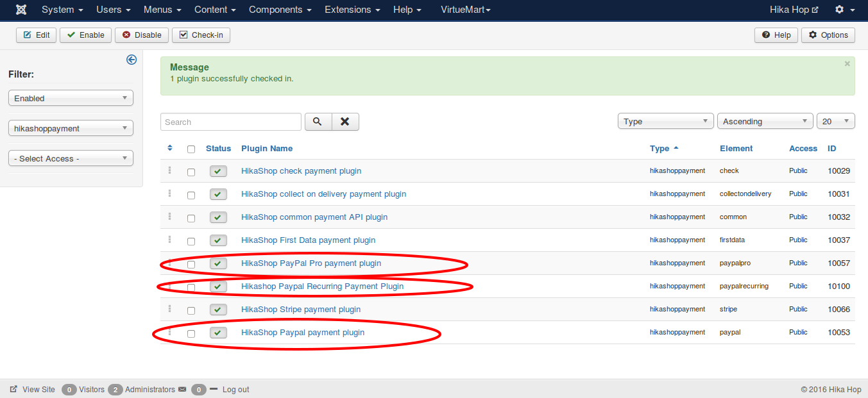Image resolution: width=868 pixels, height=398 pixels.
Task: Click drag handle of First Data row
Action: 170,240
